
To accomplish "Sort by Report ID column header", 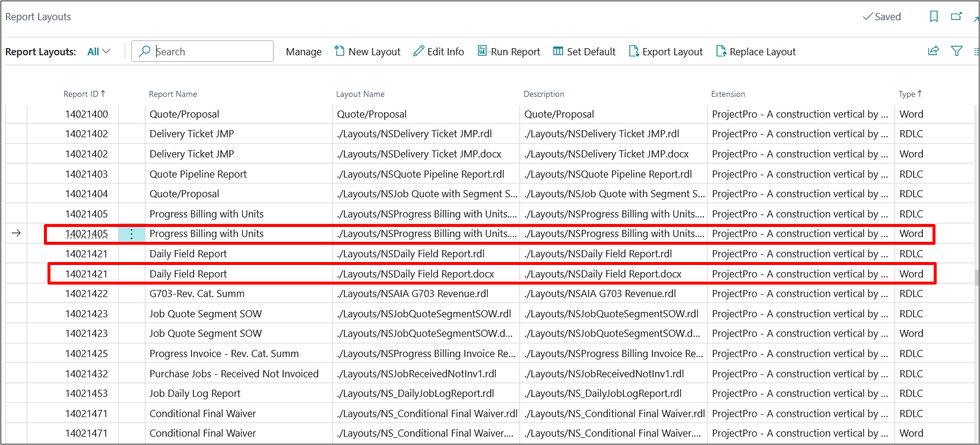I will (81, 94).
